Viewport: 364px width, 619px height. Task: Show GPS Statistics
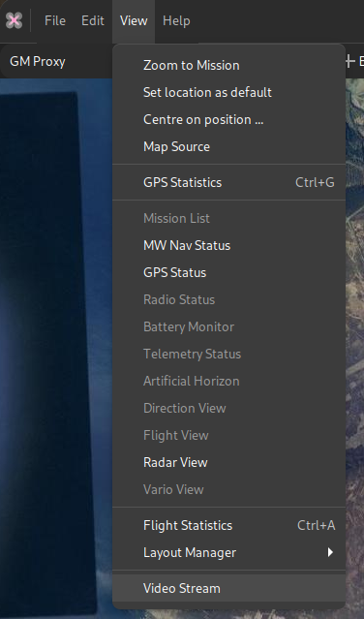[228, 182]
